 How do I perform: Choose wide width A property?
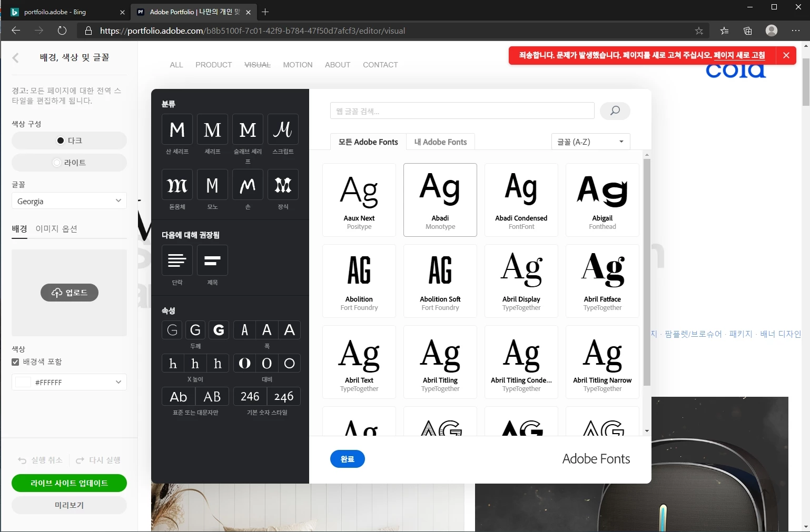coord(290,330)
